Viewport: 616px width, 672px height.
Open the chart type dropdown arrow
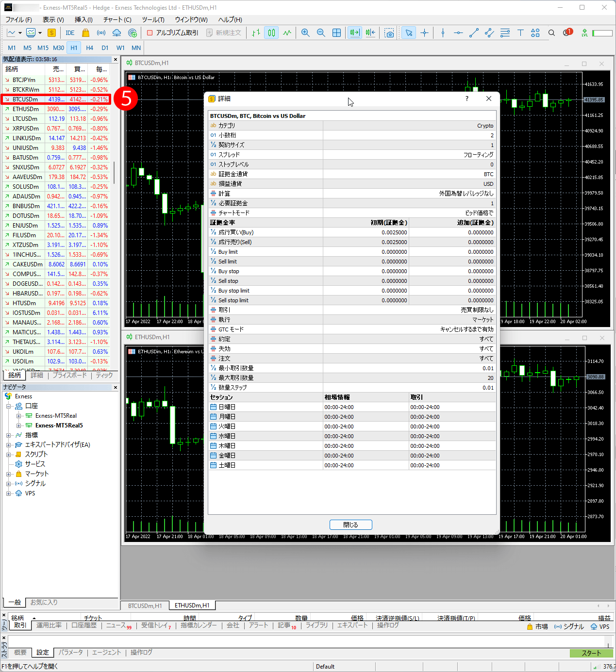click(20, 33)
